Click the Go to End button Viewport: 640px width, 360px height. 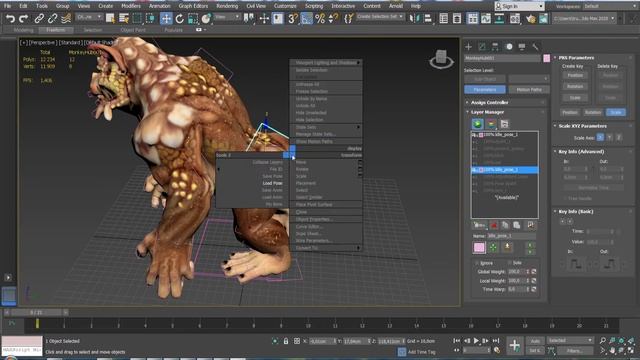tap(496, 341)
